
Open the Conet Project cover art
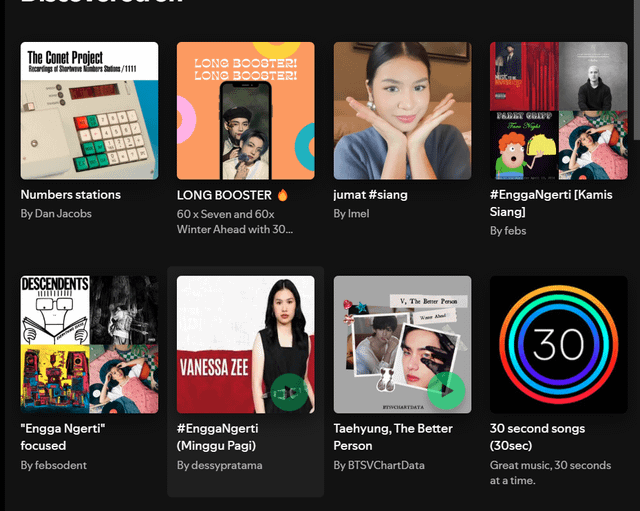(89, 111)
